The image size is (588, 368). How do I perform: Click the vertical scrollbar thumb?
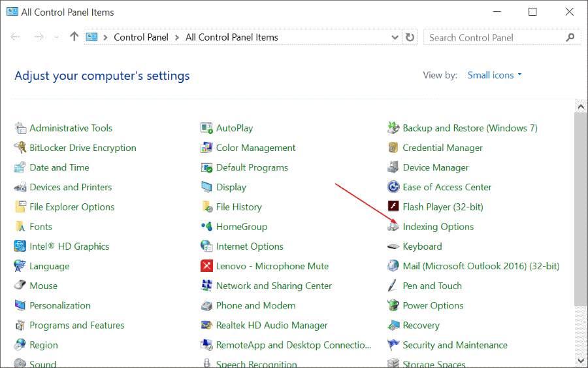click(x=581, y=209)
